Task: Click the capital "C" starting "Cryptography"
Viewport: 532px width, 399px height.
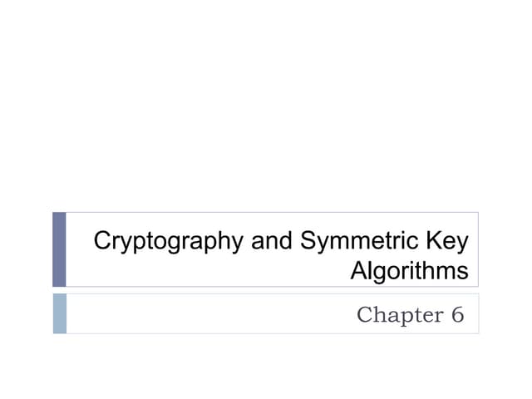Action: 102,242
